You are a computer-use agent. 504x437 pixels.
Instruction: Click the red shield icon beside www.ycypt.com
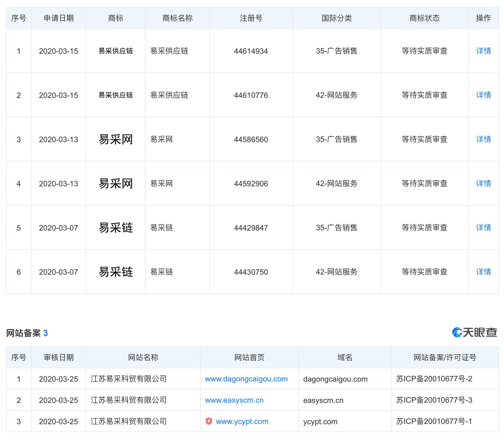click(209, 421)
